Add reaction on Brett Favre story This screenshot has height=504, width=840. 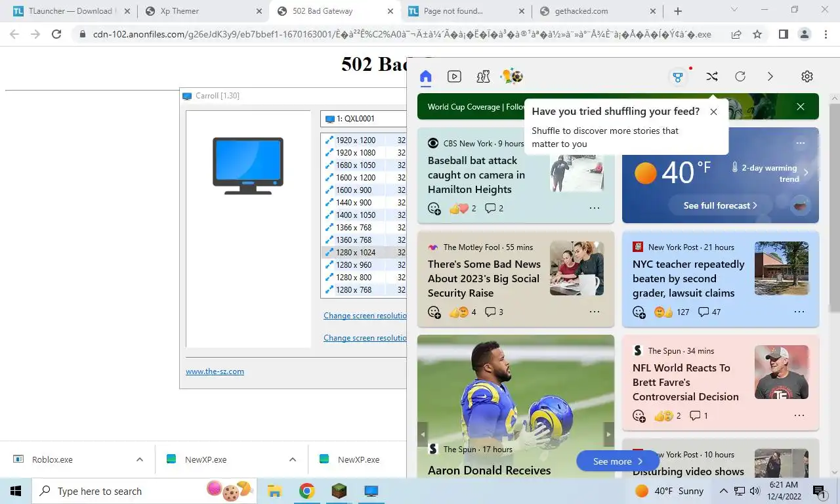click(x=639, y=416)
